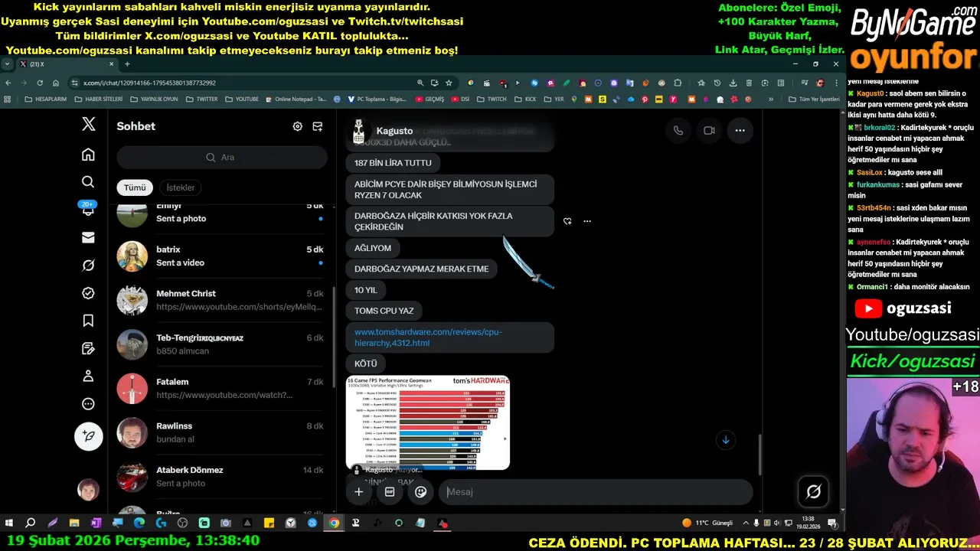Start video call with Kagusto
980x551 pixels.
[709, 130]
